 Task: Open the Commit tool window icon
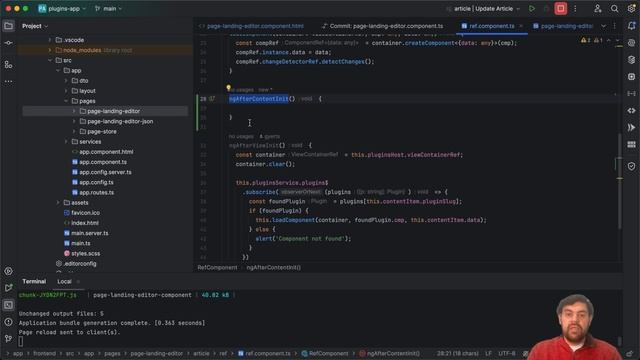(x=8, y=43)
